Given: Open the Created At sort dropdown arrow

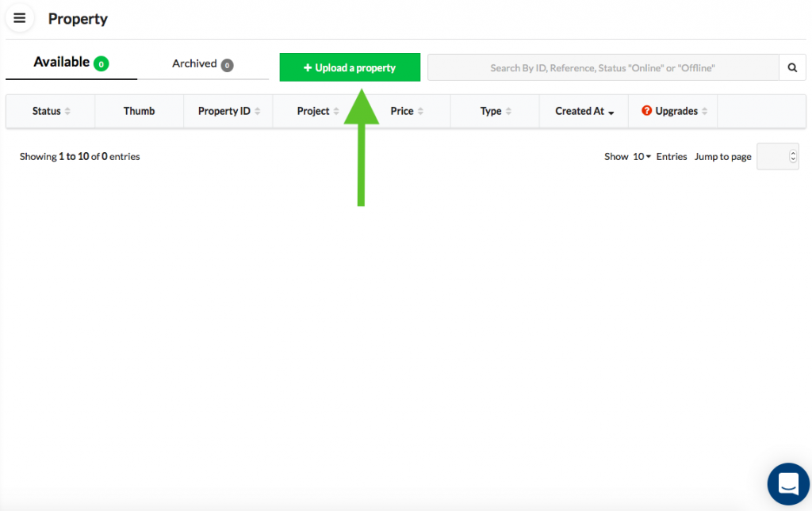Looking at the screenshot, I should (x=611, y=112).
